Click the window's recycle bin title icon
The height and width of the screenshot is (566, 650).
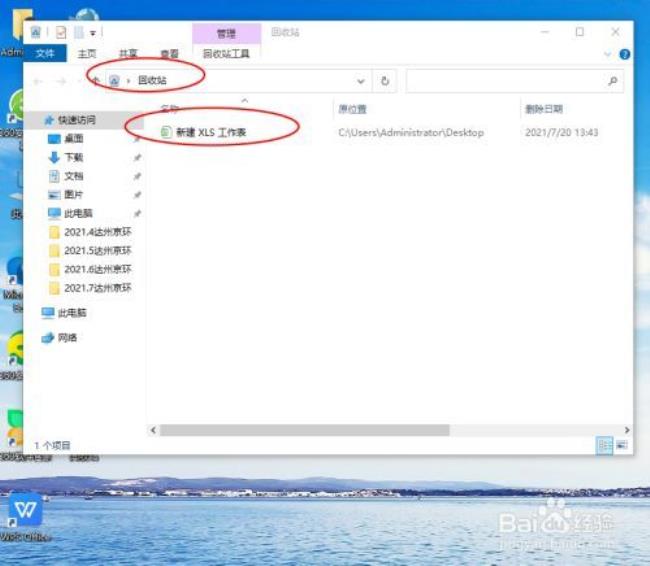36,32
